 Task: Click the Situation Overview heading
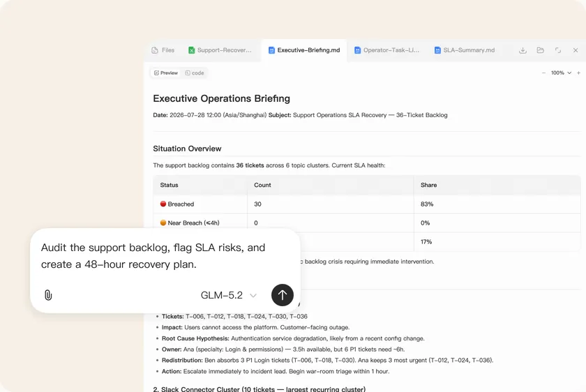(187, 149)
